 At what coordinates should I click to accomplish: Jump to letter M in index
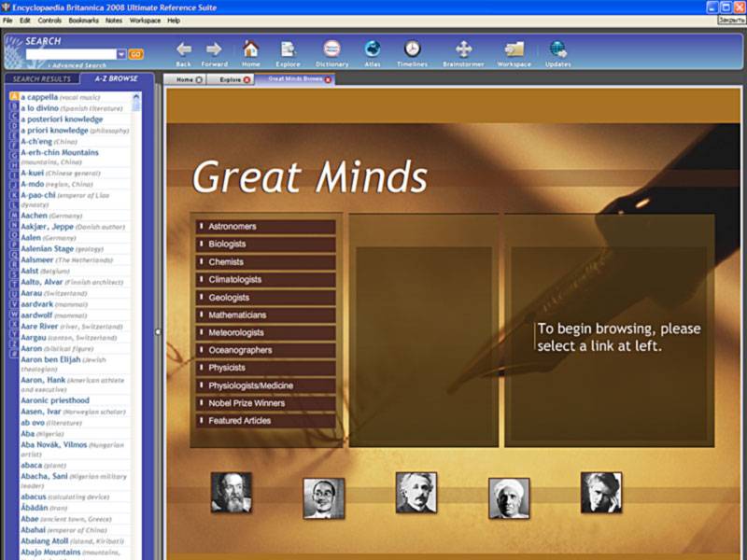[x=14, y=216]
